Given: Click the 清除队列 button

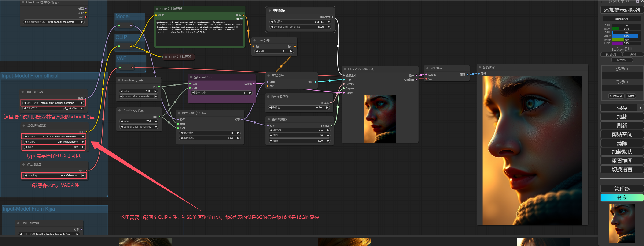Looking at the screenshot, I should pos(616,96).
